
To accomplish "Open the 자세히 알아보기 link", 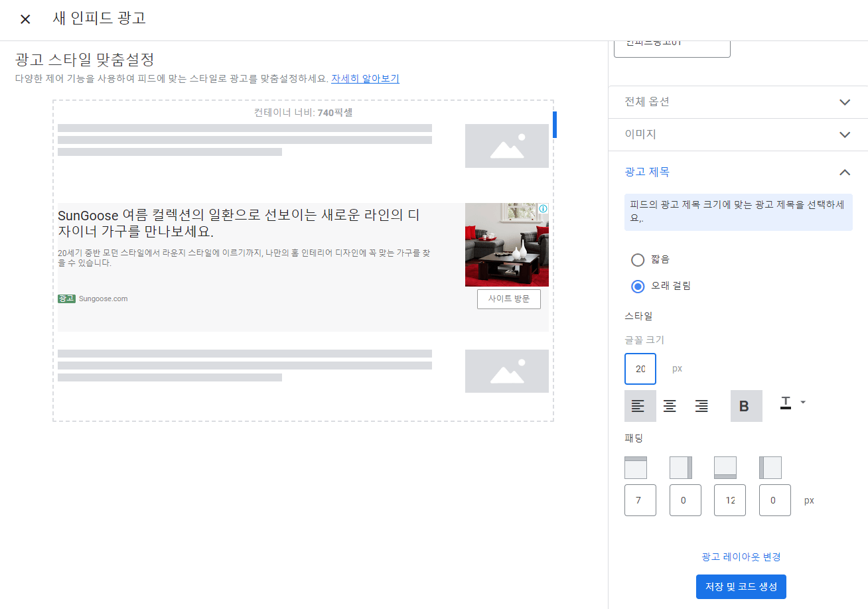I will coord(364,78).
